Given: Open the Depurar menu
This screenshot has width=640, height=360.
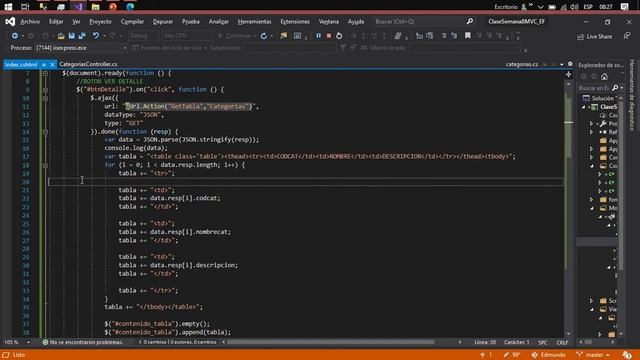Looking at the screenshot, I should pyautogui.click(x=163, y=22).
